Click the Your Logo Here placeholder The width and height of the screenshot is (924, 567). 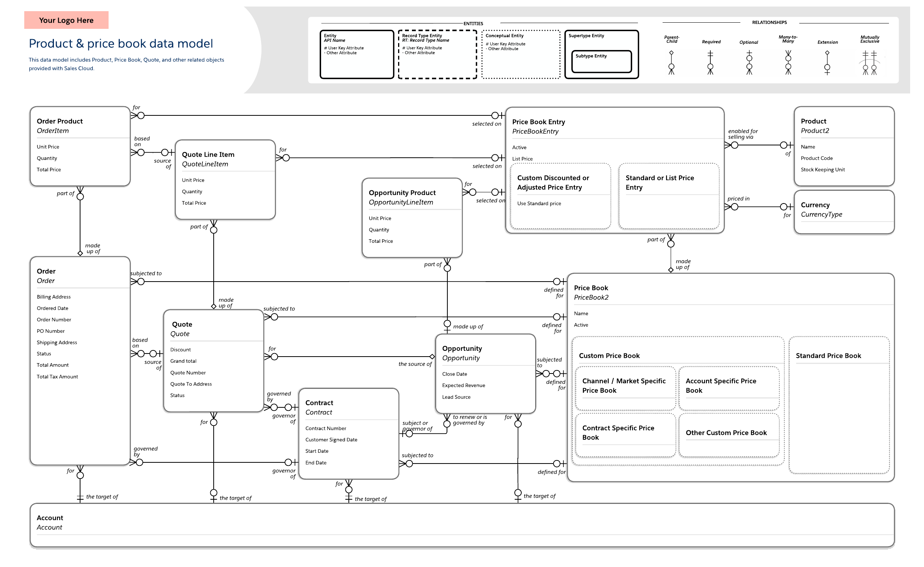point(66,20)
